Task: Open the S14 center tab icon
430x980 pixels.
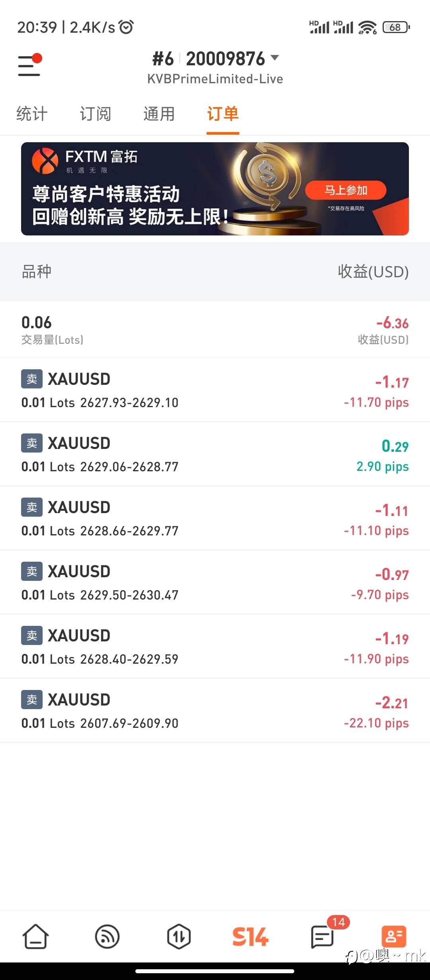Action: [250, 936]
